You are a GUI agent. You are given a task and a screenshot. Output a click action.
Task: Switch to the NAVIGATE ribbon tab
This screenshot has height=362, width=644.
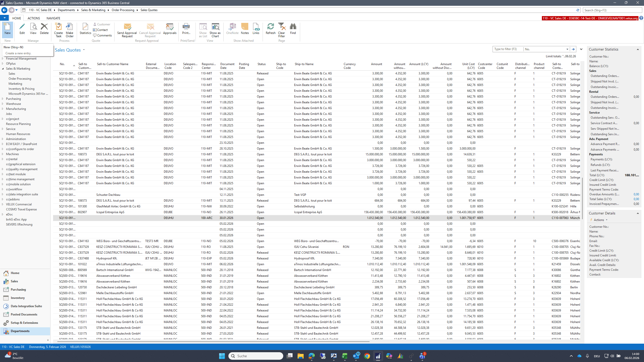(53, 18)
